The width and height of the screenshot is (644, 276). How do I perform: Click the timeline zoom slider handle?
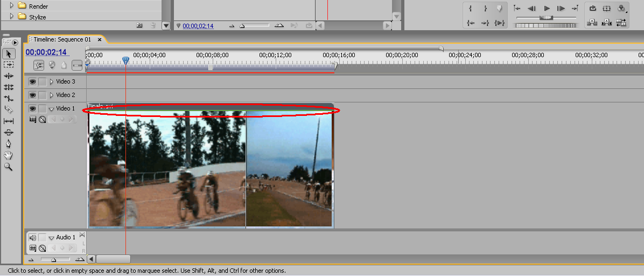[53, 259]
